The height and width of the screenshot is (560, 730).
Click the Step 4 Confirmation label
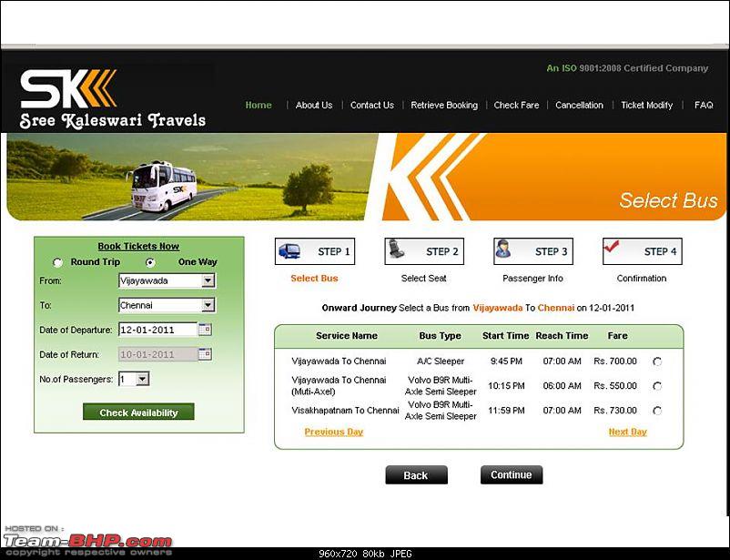[x=642, y=279]
